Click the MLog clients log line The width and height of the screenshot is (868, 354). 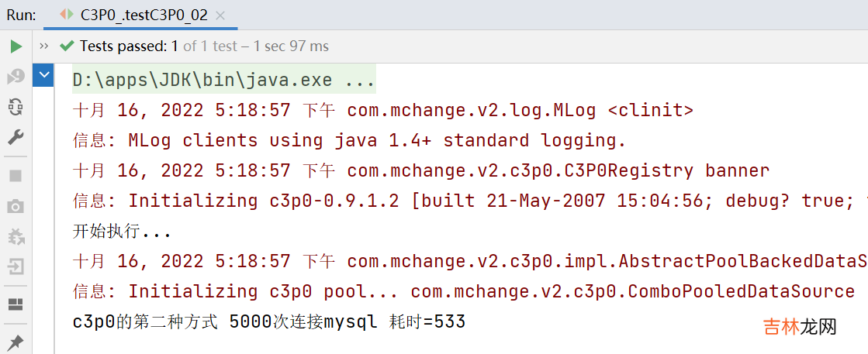[349, 140]
